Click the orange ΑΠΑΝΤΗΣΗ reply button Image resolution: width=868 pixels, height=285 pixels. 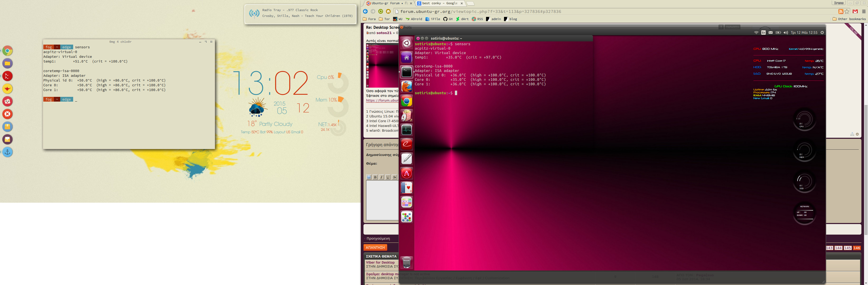(x=375, y=247)
